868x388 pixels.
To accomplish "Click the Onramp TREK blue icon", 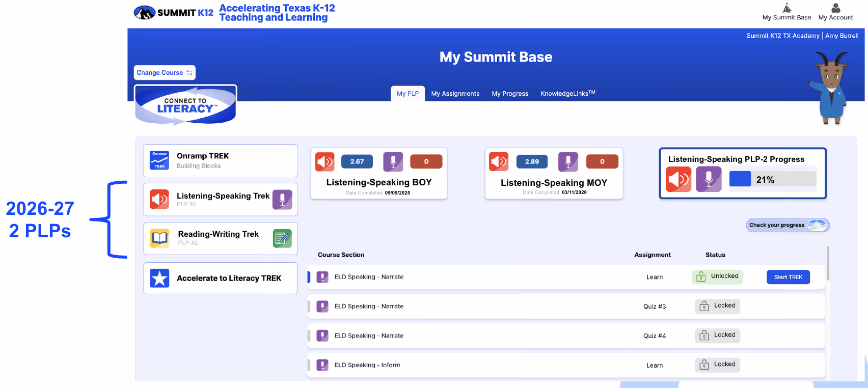I will 159,160.
